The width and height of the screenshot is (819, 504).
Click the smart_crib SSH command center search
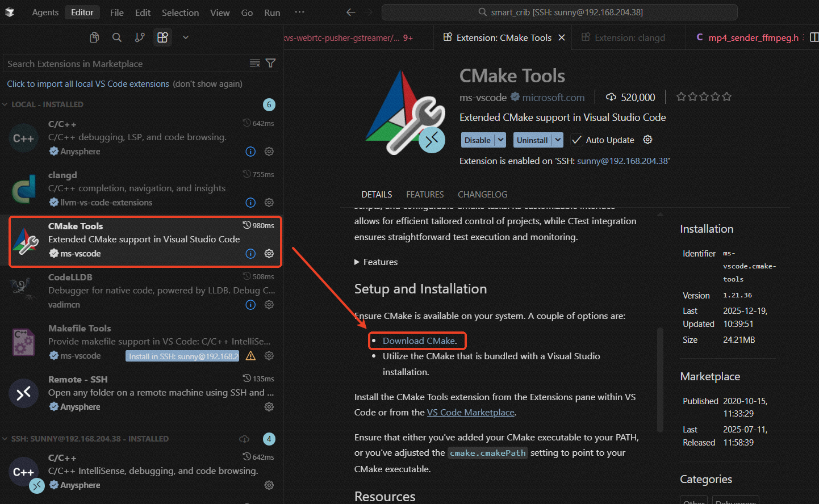point(559,12)
